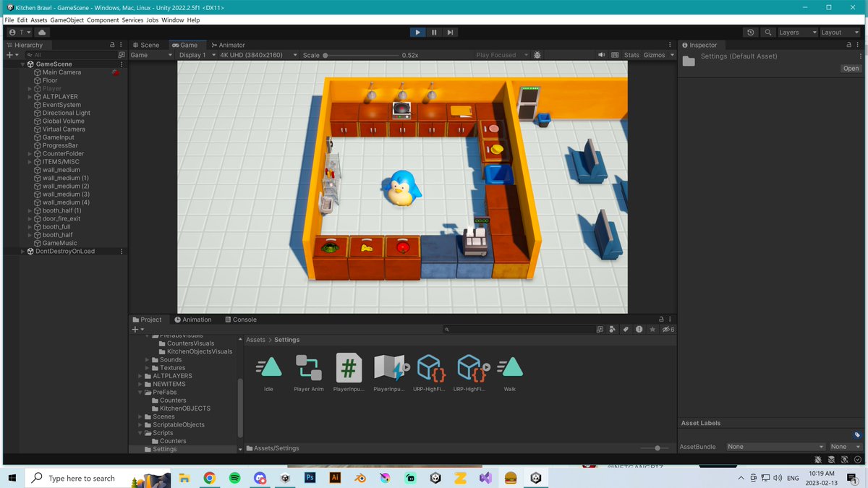
Task: Expand the ALTPLAYER object
Action: 30,97
